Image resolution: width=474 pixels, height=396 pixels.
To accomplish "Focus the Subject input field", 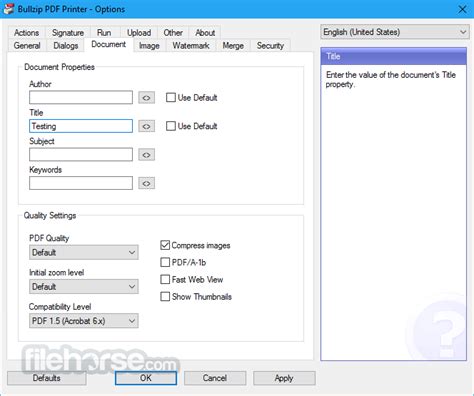I will click(x=81, y=155).
